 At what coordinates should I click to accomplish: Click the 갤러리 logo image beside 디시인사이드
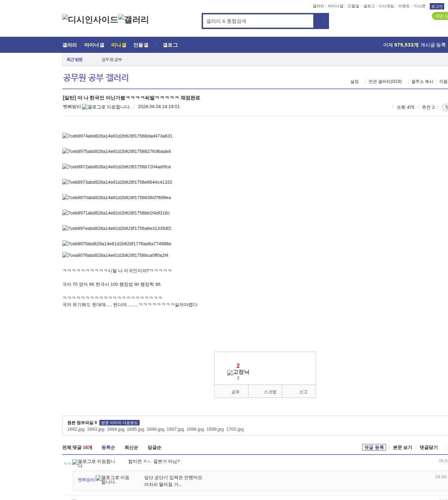[x=133, y=19]
